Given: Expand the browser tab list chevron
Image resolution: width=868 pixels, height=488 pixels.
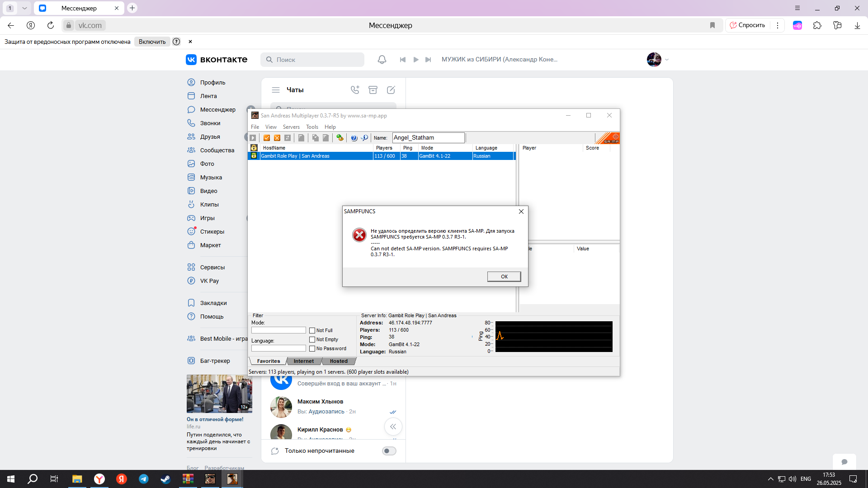Looking at the screenshot, I should coord(24,8).
